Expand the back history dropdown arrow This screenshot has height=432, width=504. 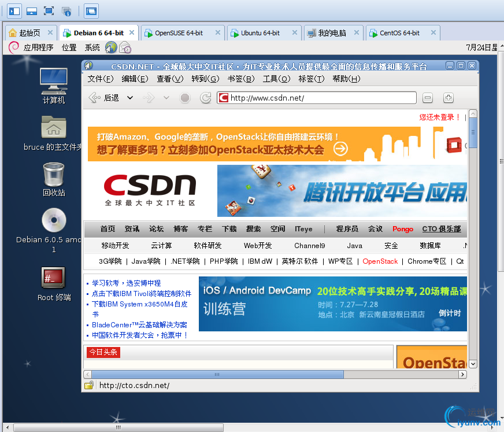click(x=130, y=98)
